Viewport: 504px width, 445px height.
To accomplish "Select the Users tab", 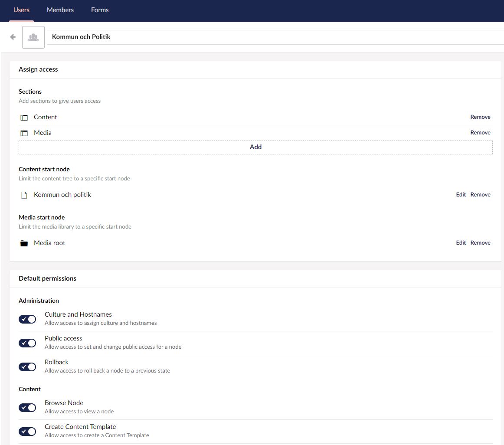I will (21, 10).
